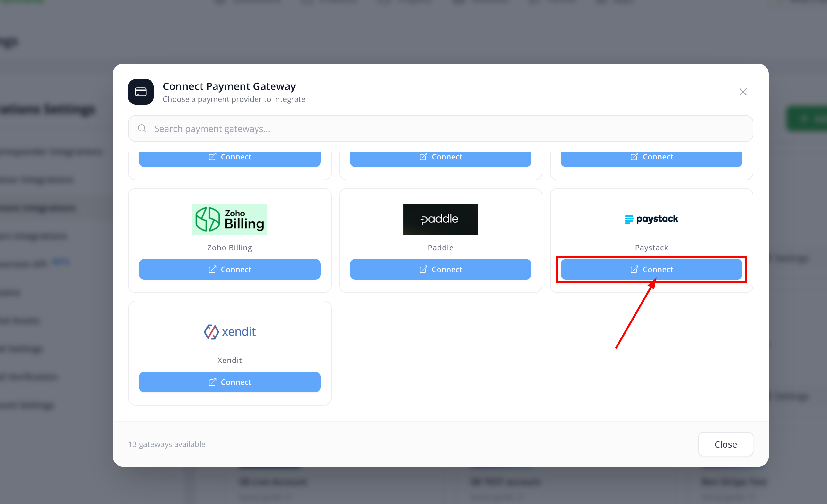Click the Zoho Billing logo
This screenshot has height=504, width=827.
230,219
